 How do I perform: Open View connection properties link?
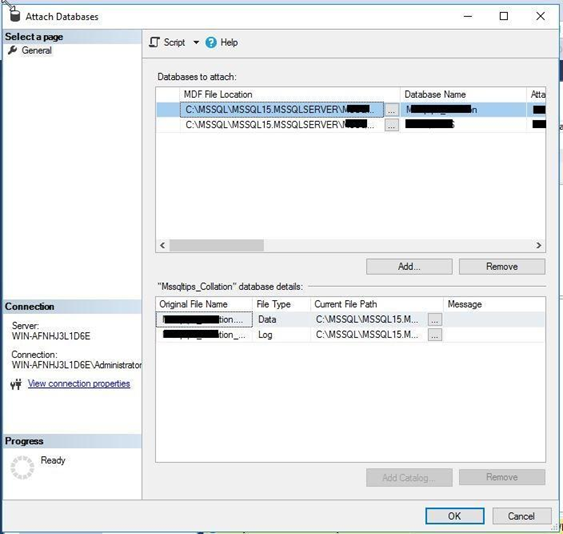click(x=79, y=384)
